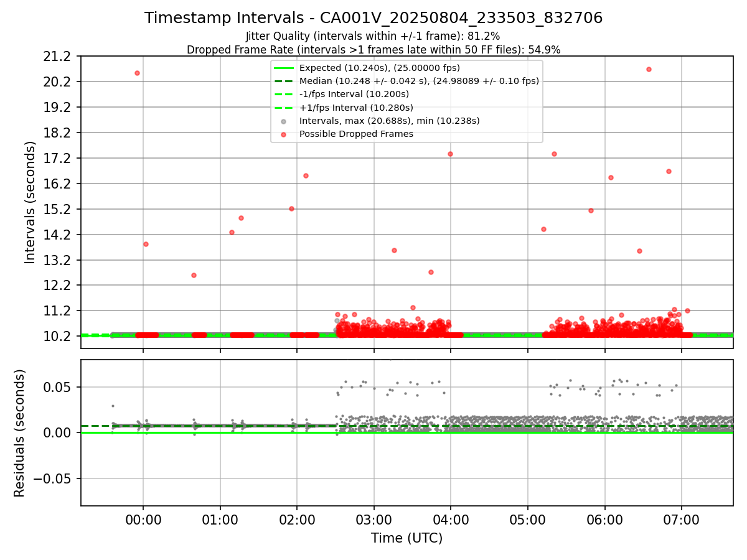Click legend entry 'Possible Dropped Frames'

(356, 134)
